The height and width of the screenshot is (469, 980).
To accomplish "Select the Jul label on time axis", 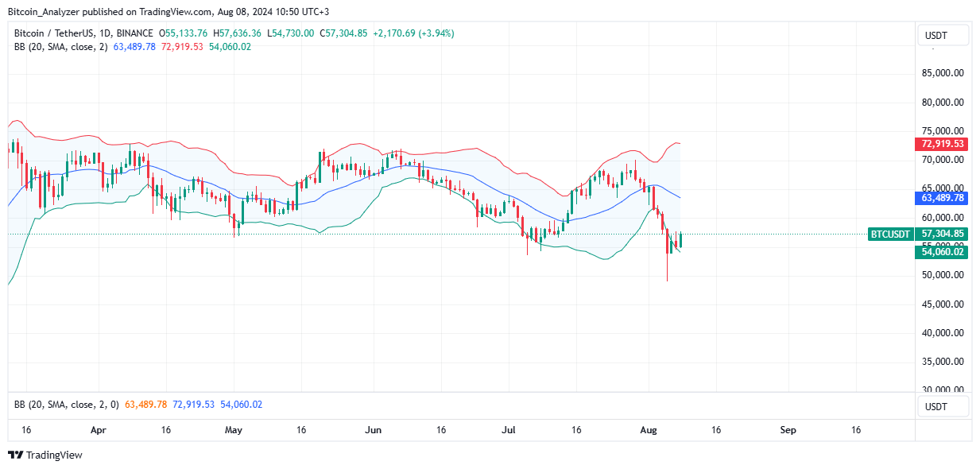I will (509, 430).
